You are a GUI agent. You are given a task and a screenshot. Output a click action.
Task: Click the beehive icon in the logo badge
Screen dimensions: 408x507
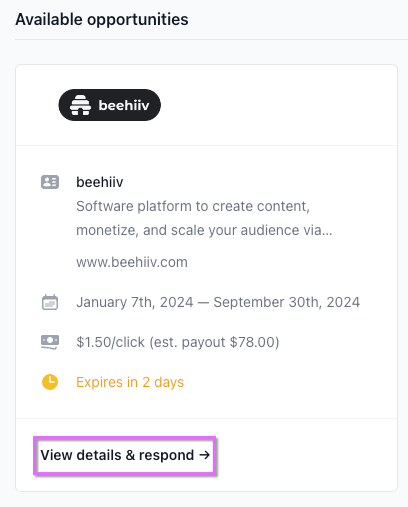pyautogui.click(x=80, y=105)
